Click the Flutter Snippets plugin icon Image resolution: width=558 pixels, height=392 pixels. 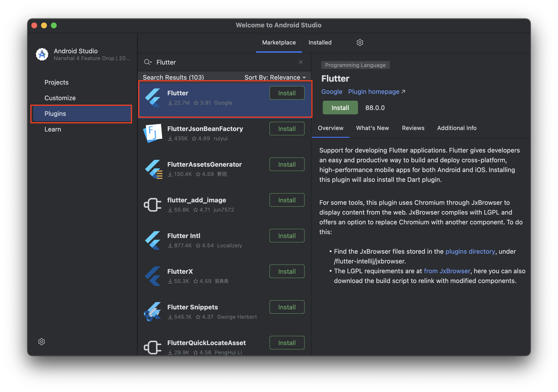point(153,312)
